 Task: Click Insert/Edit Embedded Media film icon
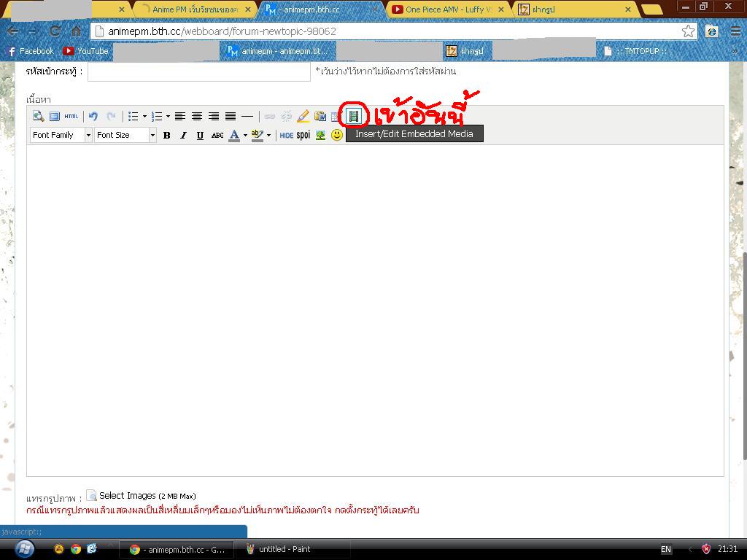point(354,116)
